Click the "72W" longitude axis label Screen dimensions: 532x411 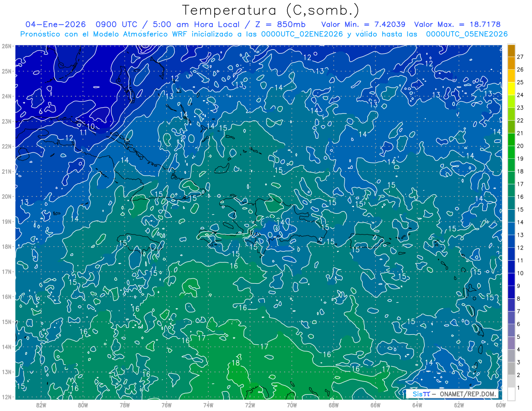[x=250, y=405]
